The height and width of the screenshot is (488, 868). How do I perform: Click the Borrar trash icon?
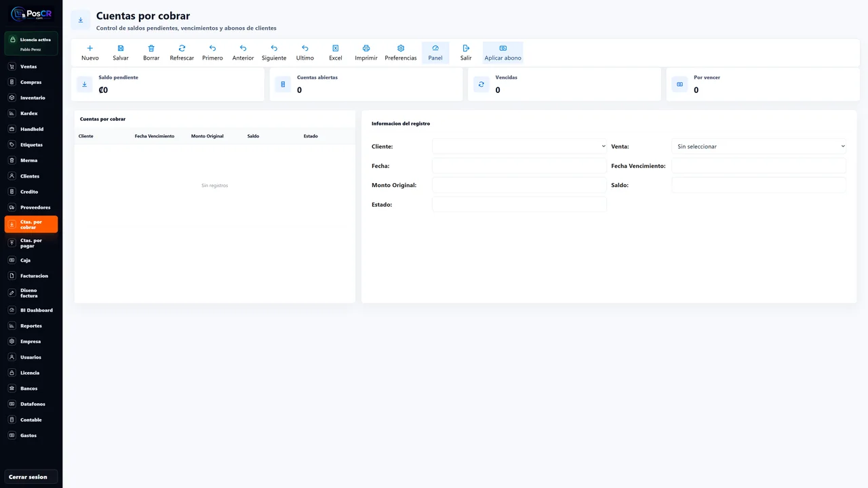(x=151, y=48)
